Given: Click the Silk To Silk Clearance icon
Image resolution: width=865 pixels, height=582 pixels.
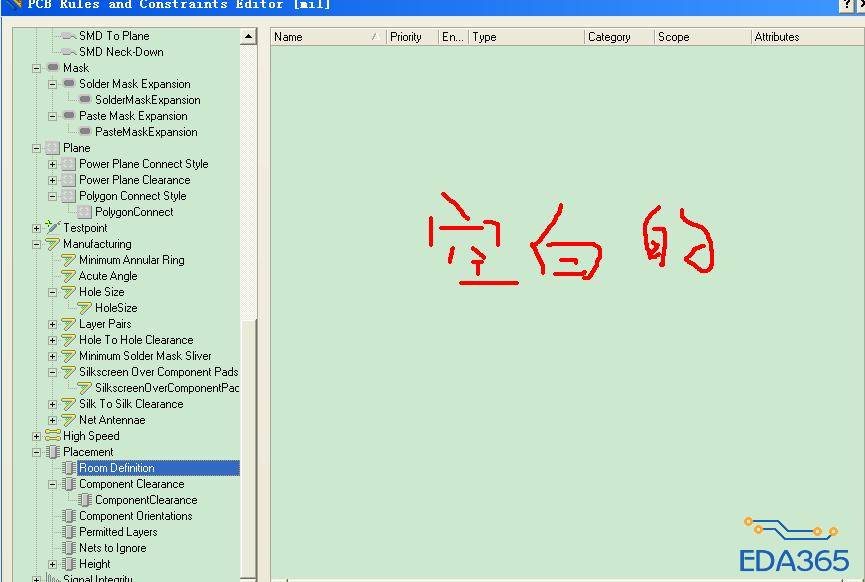Looking at the screenshot, I should click(x=68, y=404).
